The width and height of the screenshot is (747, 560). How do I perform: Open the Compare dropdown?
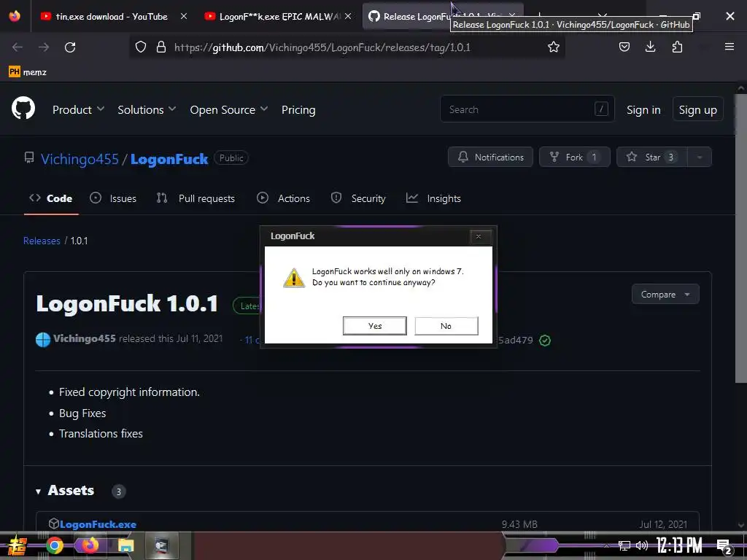[x=665, y=295]
